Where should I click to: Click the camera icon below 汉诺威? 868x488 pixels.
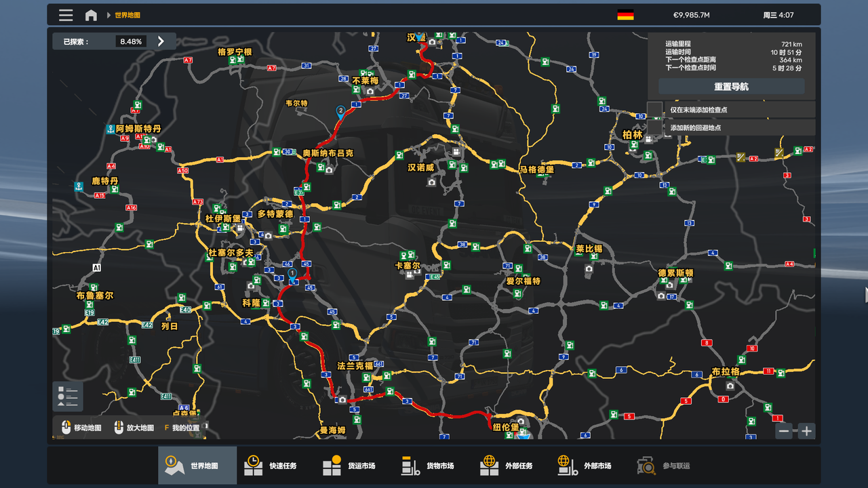pos(431,181)
